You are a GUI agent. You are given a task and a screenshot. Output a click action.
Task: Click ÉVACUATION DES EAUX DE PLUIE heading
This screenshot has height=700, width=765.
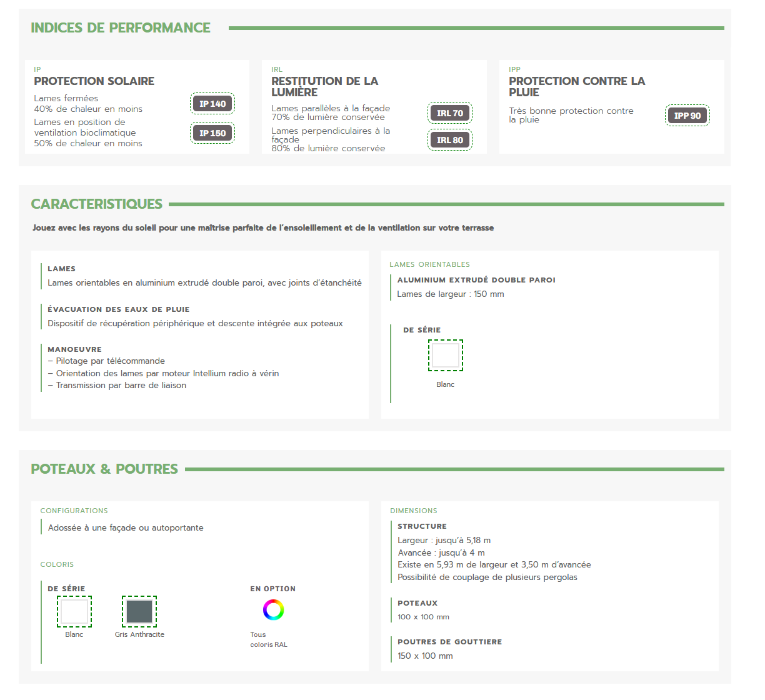click(119, 309)
